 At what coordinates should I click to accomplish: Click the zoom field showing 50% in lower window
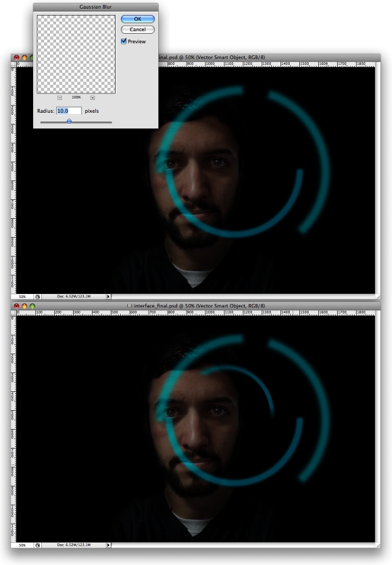tap(22, 545)
